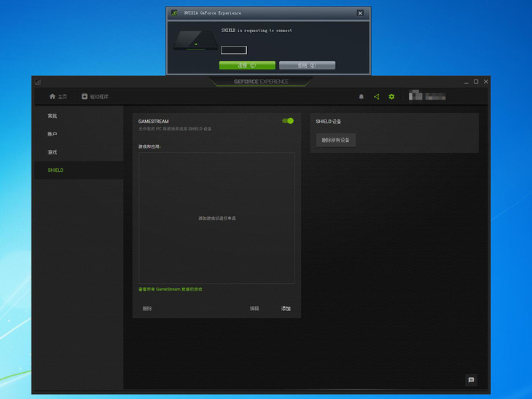Go to the home tab with house icon

pyautogui.click(x=58, y=97)
